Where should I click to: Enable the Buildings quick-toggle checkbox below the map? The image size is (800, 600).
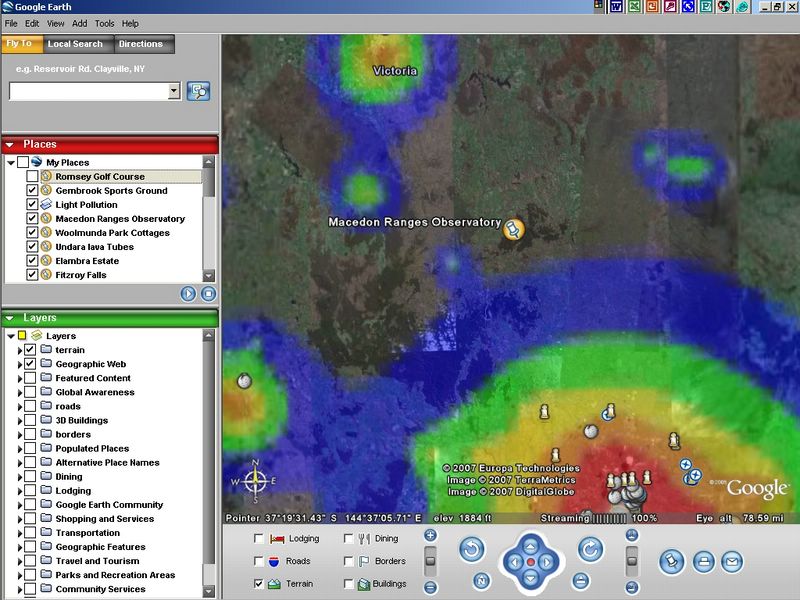tap(348, 584)
